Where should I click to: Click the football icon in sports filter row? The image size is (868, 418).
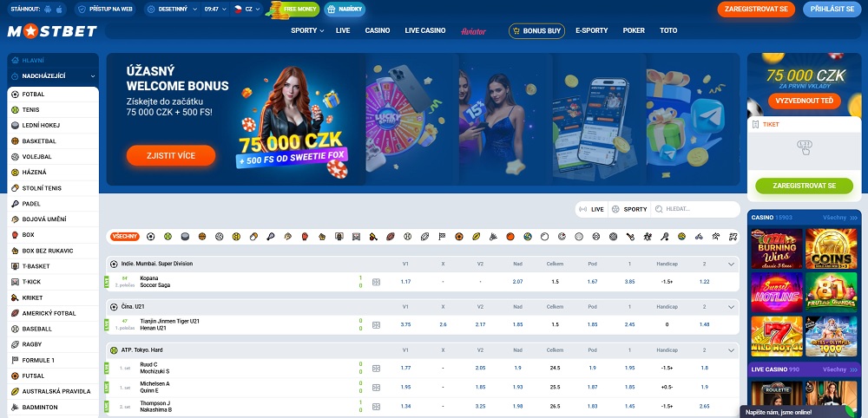tap(151, 236)
